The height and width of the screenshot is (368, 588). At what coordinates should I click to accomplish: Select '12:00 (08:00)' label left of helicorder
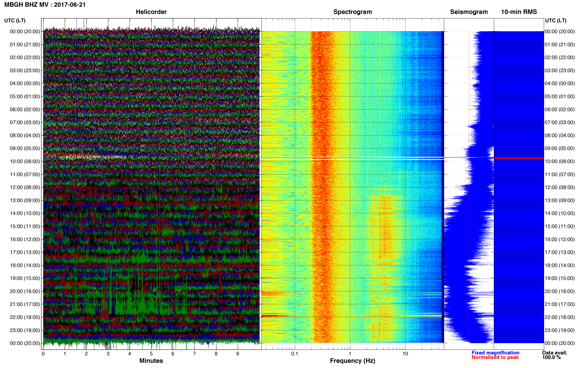(x=25, y=187)
